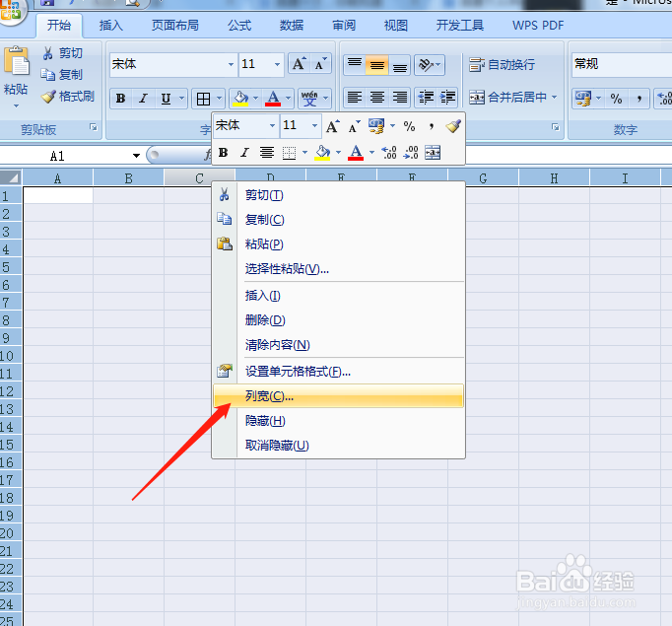Toggle center text horizontally in ribbon
Screen dimensions: 672x626
tap(377, 98)
